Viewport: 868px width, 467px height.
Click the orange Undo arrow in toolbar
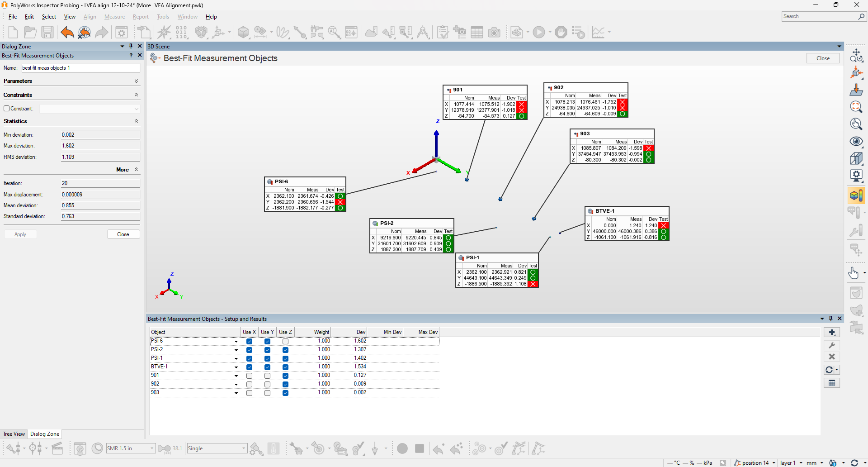click(67, 32)
